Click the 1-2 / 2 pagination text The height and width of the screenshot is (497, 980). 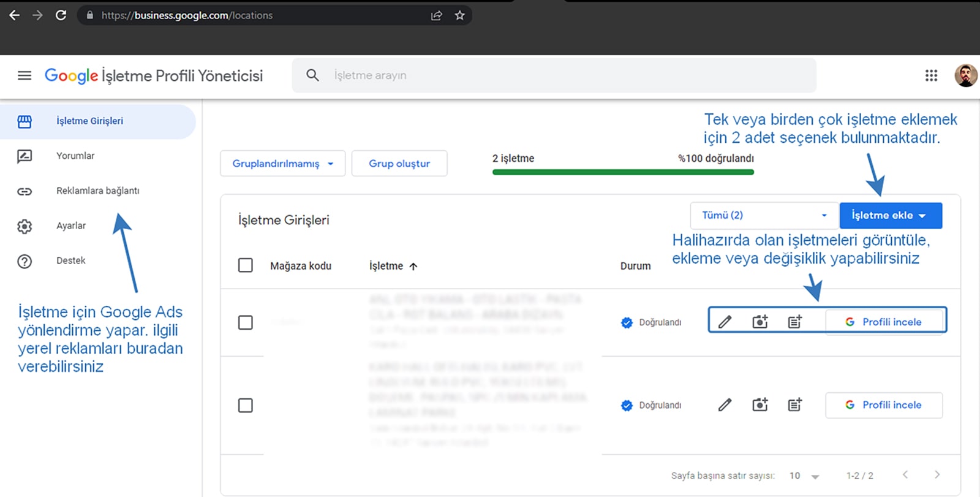[x=860, y=476]
